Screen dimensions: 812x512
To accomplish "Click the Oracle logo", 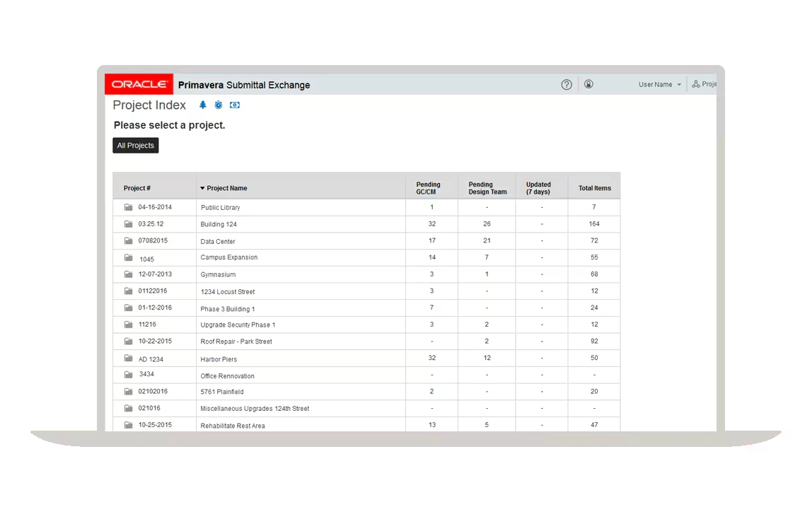I will coord(139,83).
